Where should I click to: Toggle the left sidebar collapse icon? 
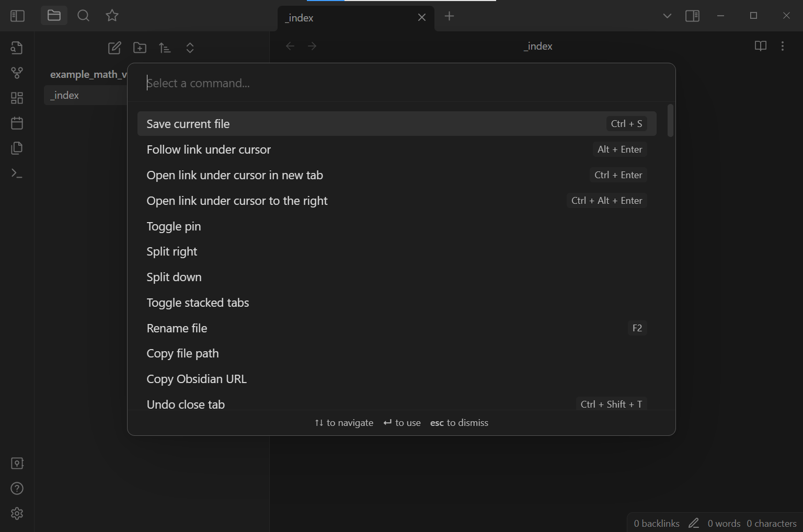point(17,16)
